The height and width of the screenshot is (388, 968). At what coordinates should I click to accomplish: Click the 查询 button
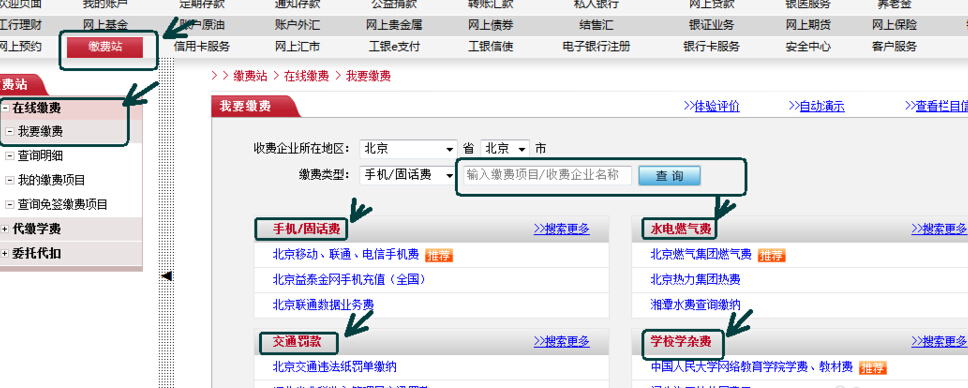pos(669,175)
